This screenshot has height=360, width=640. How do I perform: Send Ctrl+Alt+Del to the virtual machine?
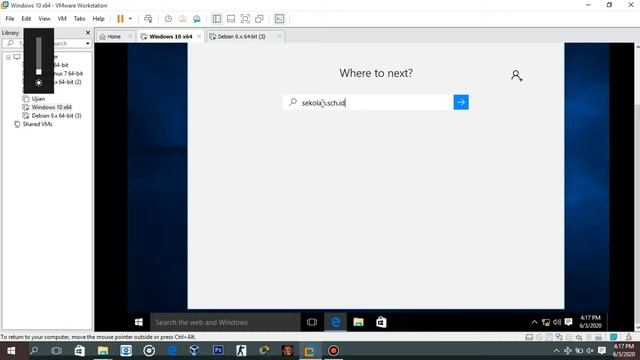click(x=148, y=19)
